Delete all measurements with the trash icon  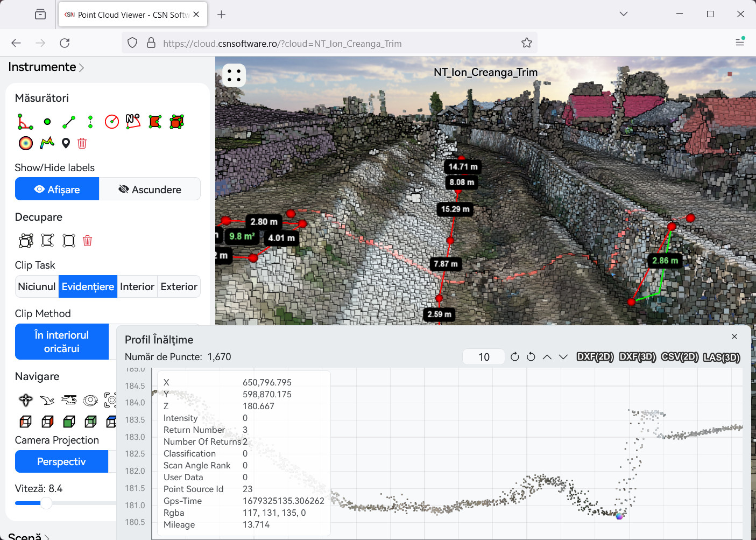click(82, 143)
